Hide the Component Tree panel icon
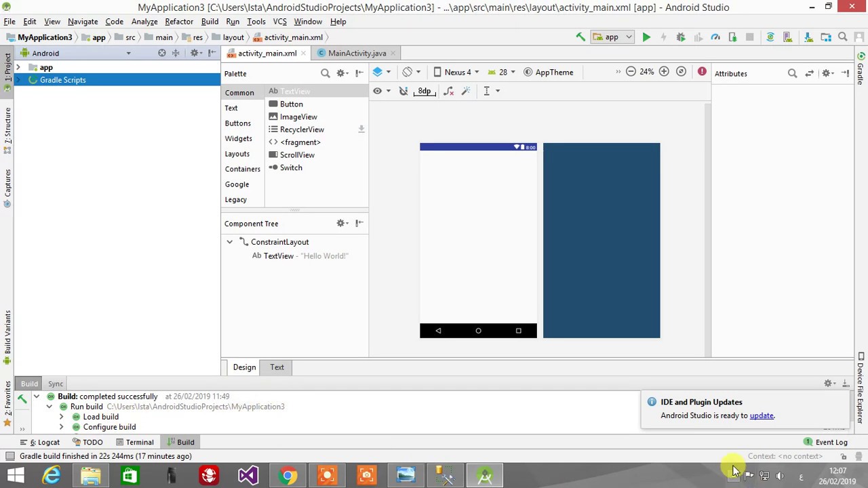The width and height of the screenshot is (868, 488). point(359,223)
